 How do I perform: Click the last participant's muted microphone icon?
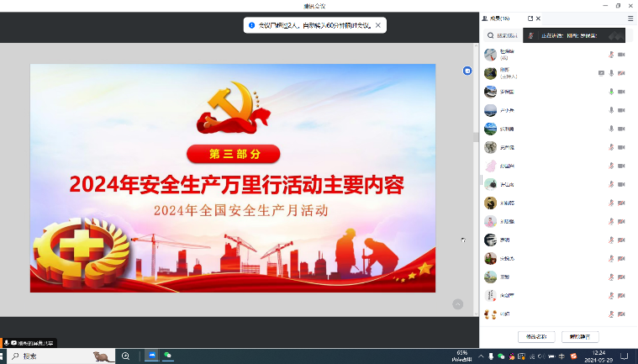(x=611, y=314)
